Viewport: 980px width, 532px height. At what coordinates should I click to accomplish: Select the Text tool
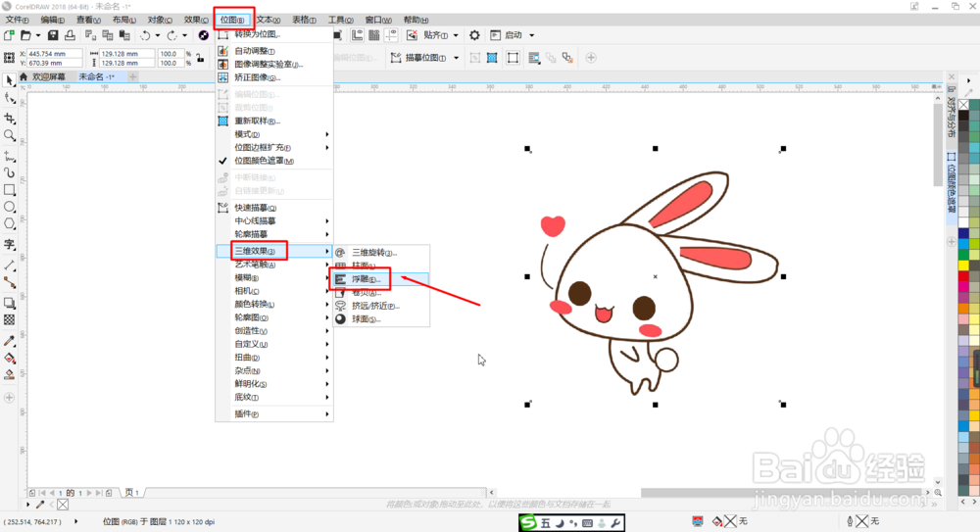(10, 244)
